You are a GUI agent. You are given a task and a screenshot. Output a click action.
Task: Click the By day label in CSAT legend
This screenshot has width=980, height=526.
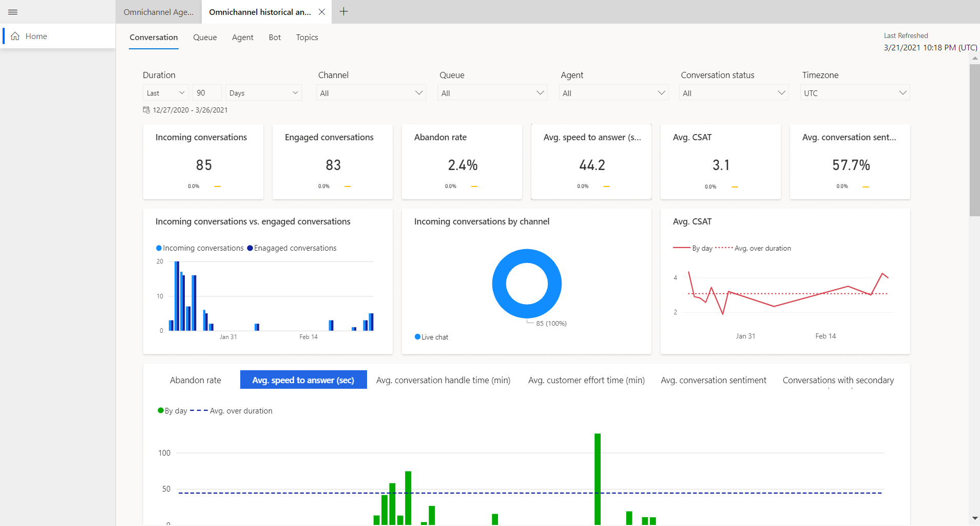pos(702,248)
